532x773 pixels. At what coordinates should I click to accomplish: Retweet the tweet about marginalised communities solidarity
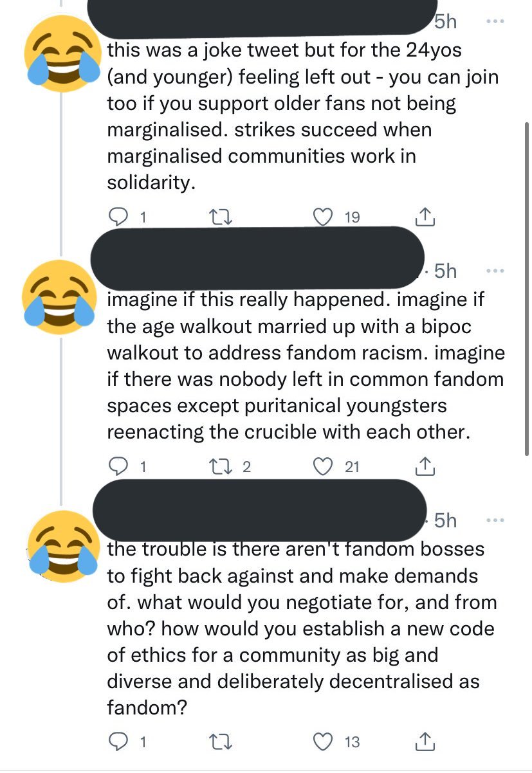click(x=221, y=217)
